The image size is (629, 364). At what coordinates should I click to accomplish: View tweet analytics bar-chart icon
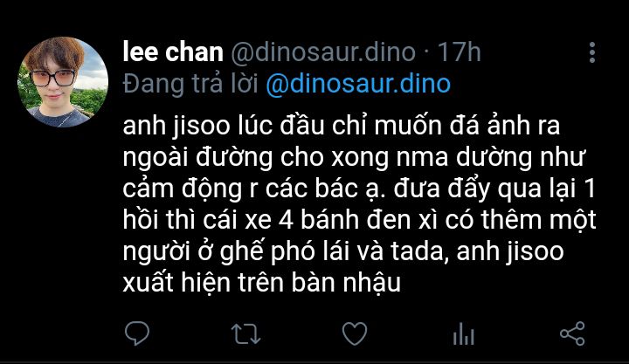[463, 333]
